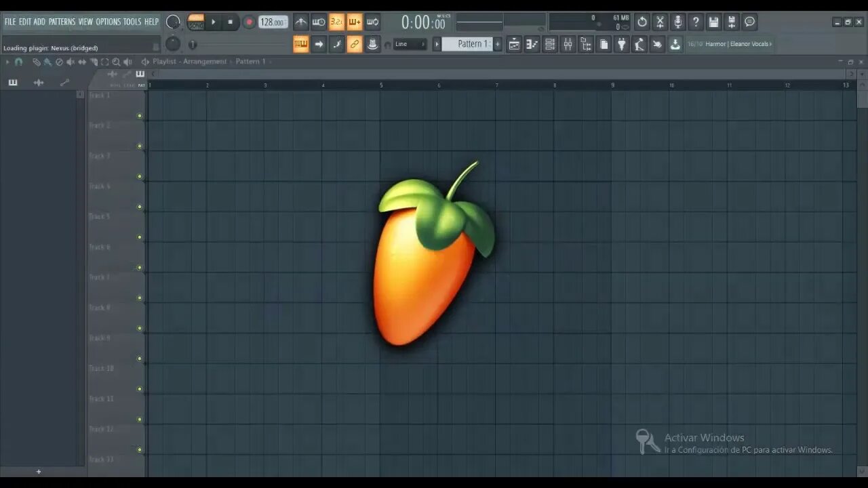868x488 pixels.
Task: Open the EDIT menu
Action: pyautogui.click(x=25, y=22)
